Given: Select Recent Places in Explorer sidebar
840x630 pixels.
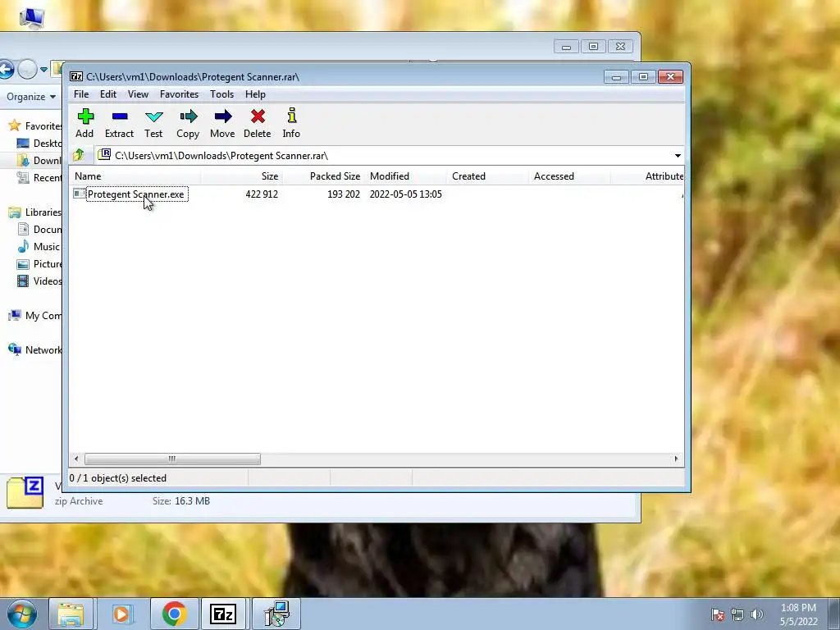Looking at the screenshot, I should (x=39, y=177).
